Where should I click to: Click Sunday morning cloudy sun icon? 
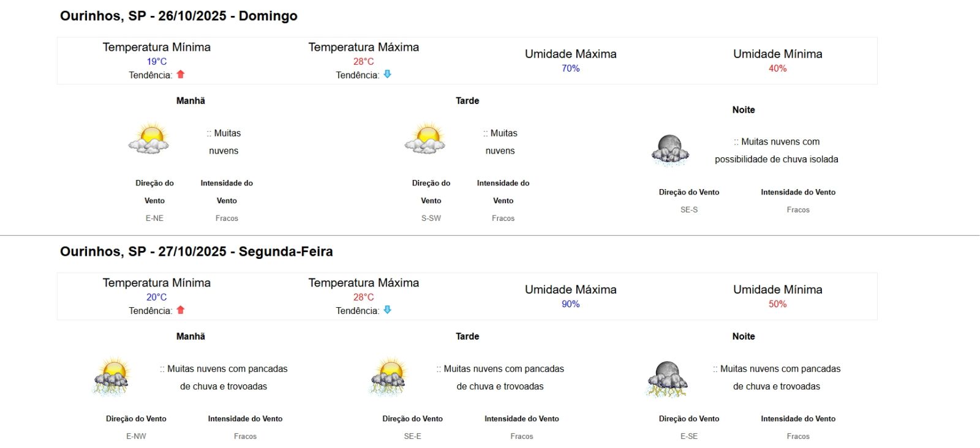(x=149, y=138)
